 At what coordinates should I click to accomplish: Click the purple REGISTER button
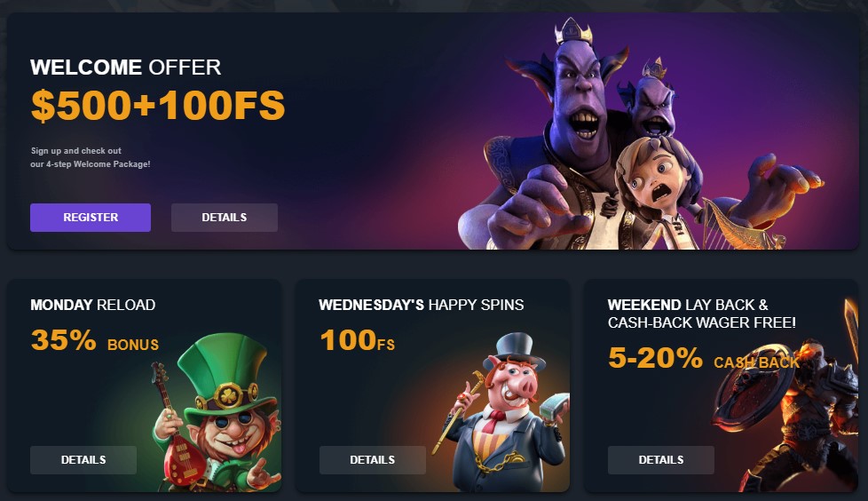coord(91,218)
